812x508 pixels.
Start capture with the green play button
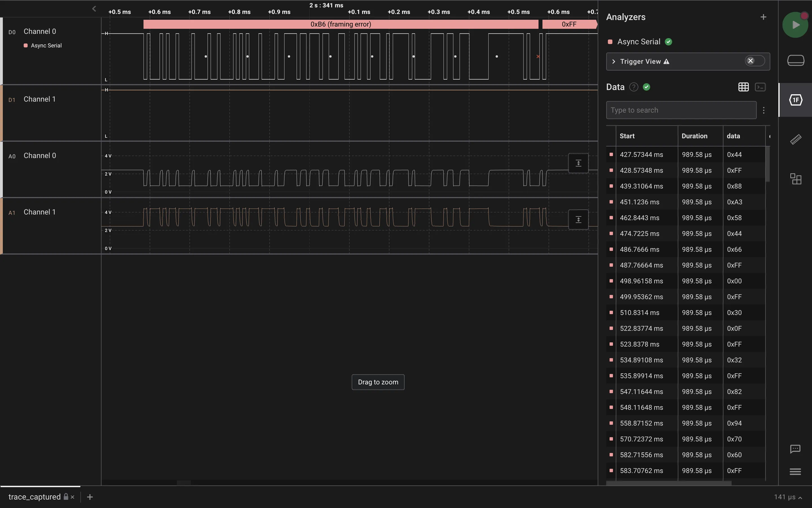tap(795, 25)
